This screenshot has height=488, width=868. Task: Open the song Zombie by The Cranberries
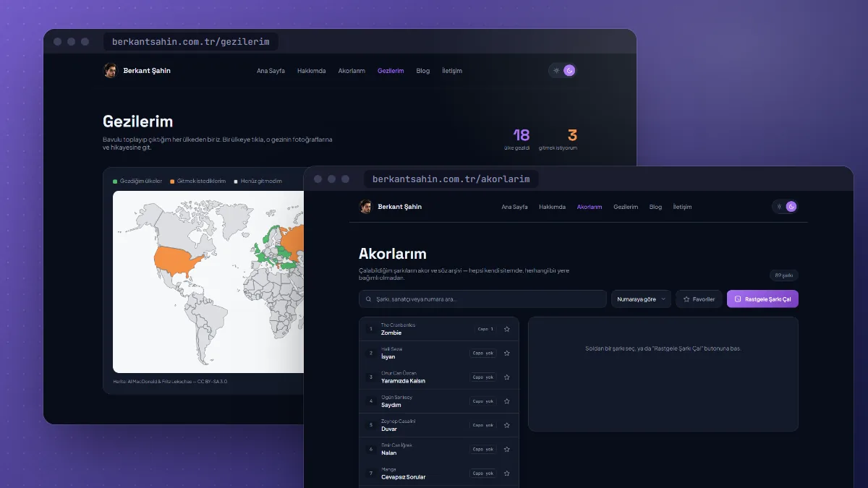[439, 329]
